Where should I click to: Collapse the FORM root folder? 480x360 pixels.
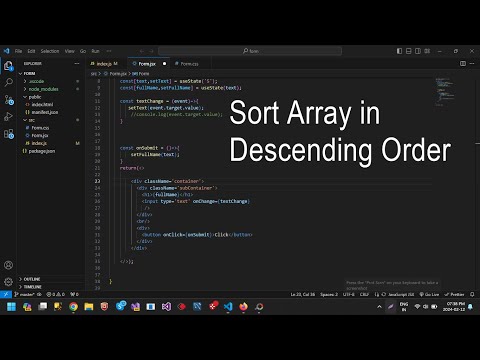(29, 73)
